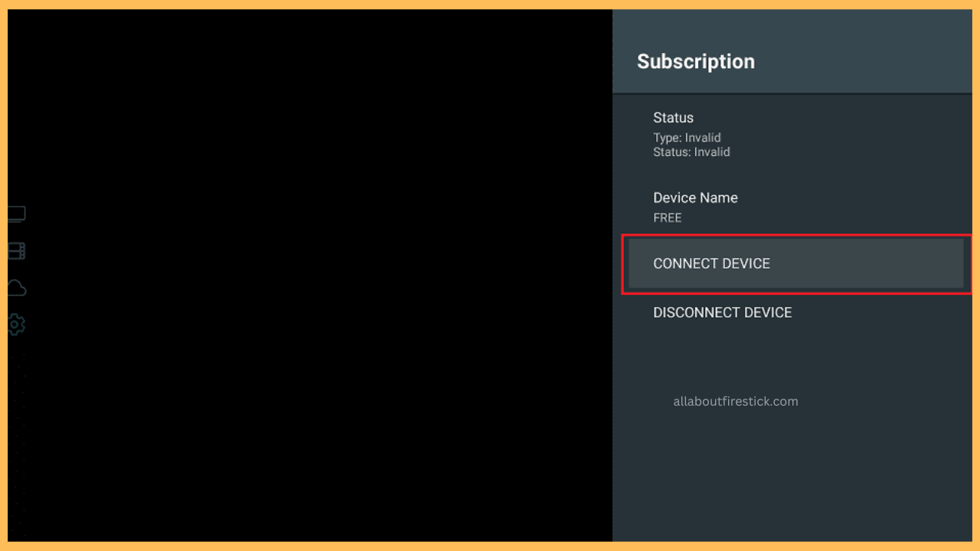Select the Device Name menu entry

[x=695, y=197]
